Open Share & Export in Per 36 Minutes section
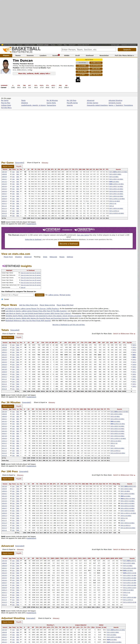Screen dimensions: 140x644 click(40, 402)
